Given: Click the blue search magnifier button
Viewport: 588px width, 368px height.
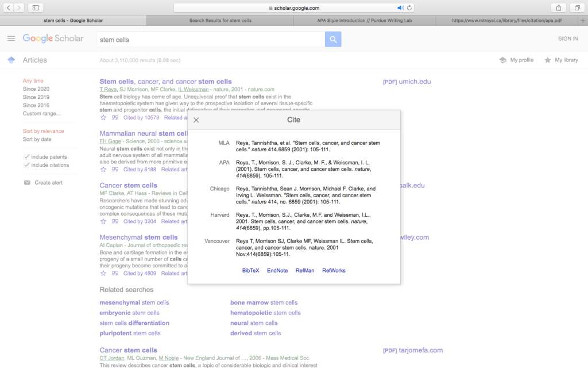Looking at the screenshot, I should pyautogui.click(x=333, y=40).
